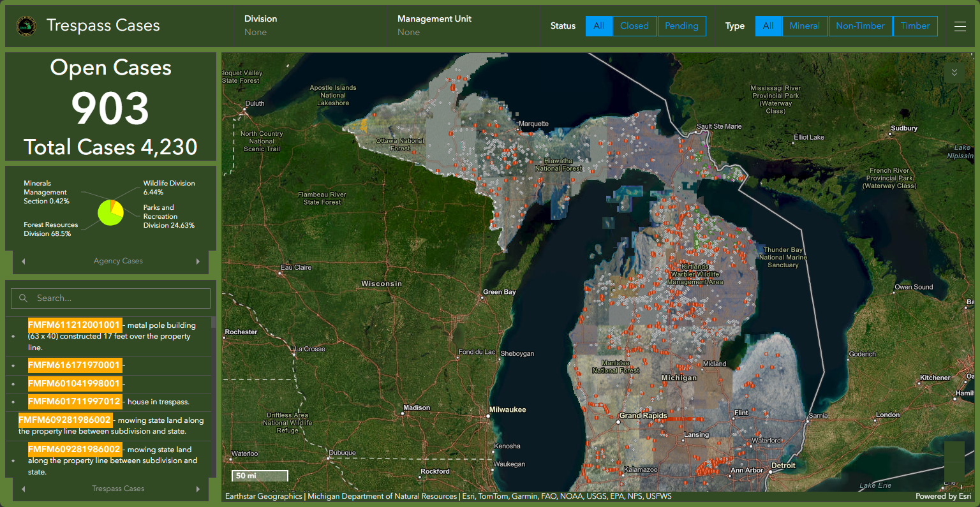The image size is (980, 507).
Task: Focus the Search input field
Action: click(x=110, y=298)
